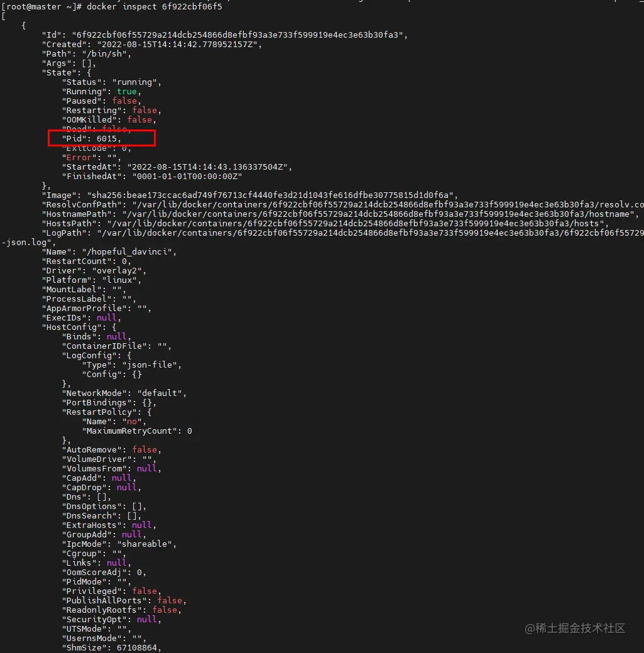Image resolution: width=644 pixels, height=653 pixels.
Task: Select the "StartedAt" timestamp line
Action: click(177, 167)
